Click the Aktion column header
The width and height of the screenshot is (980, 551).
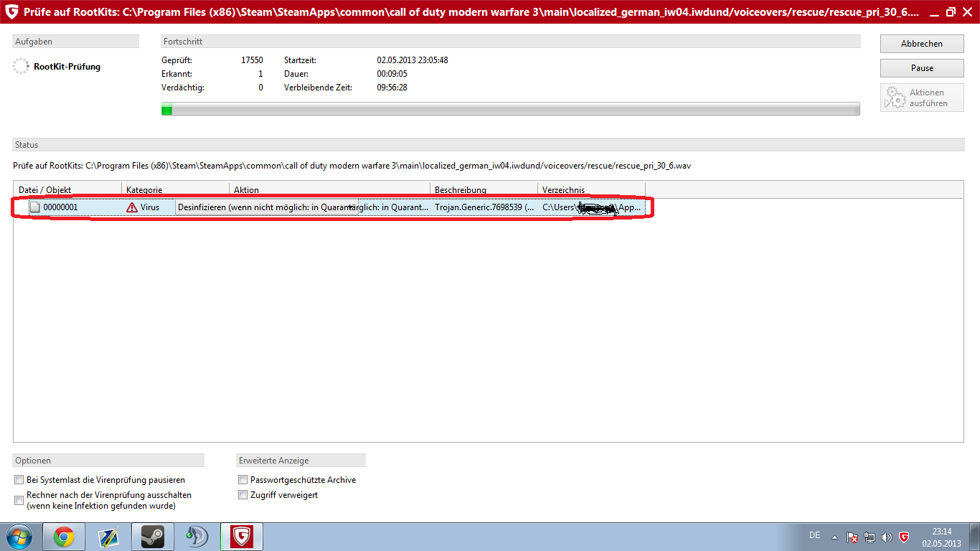[329, 190]
